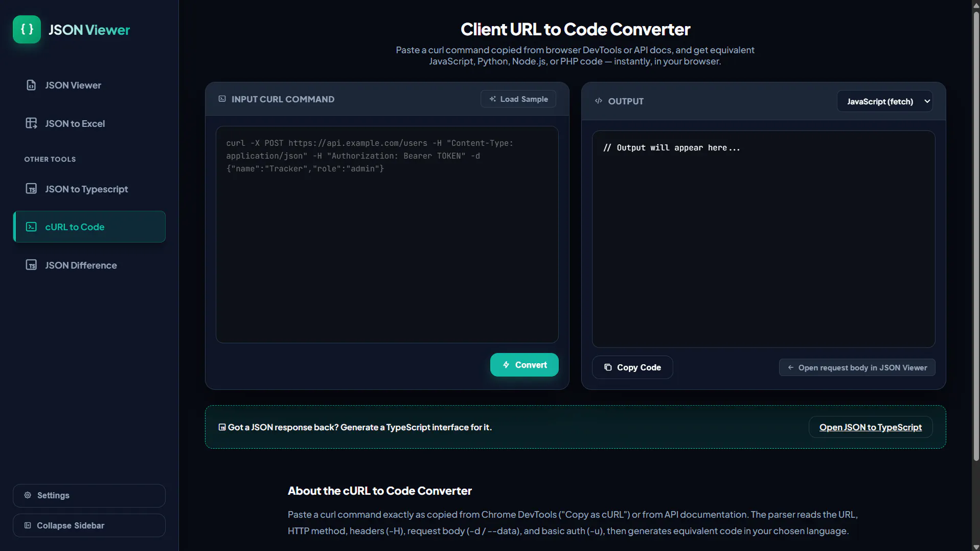Click the cURL to Code terminal icon
980x551 pixels.
[x=31, y=227]
